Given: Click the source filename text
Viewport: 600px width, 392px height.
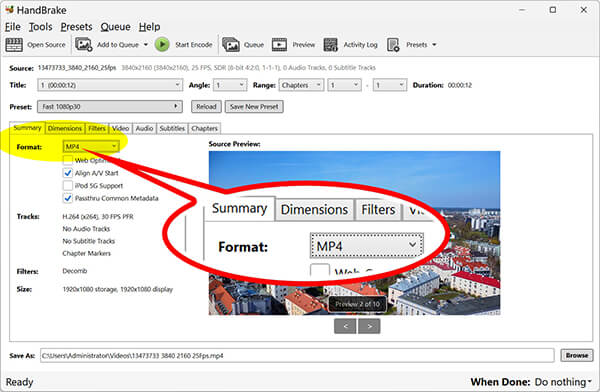Looking at the screenshot, I should [x=77, y=68].
